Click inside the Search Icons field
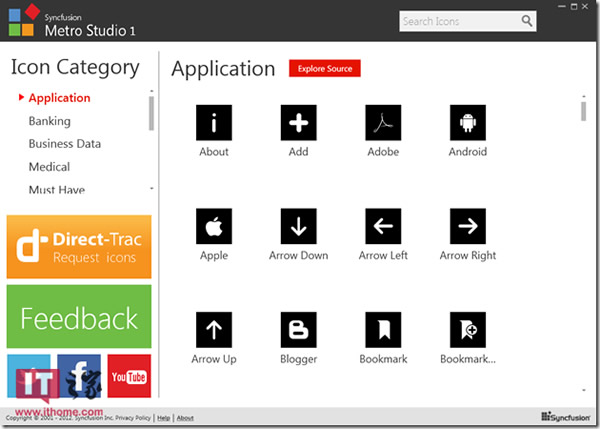The width and height of the screenshot is (600, 429). (458, 21)
